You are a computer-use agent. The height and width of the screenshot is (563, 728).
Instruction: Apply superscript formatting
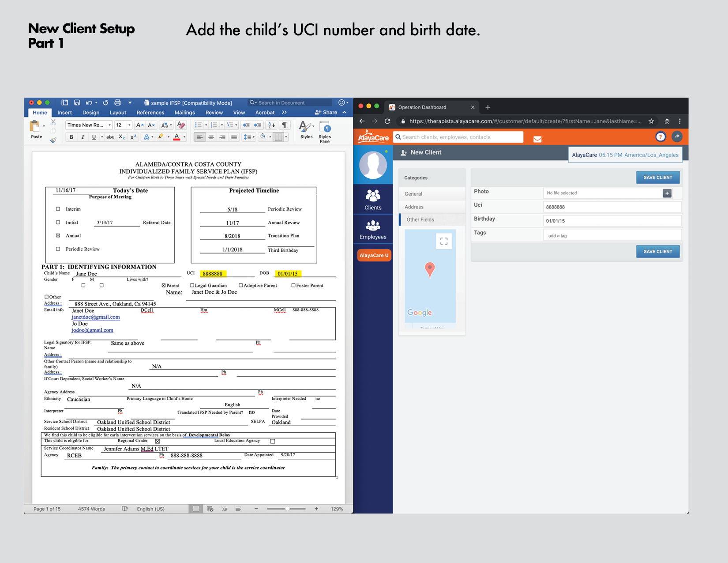(133, 137)
